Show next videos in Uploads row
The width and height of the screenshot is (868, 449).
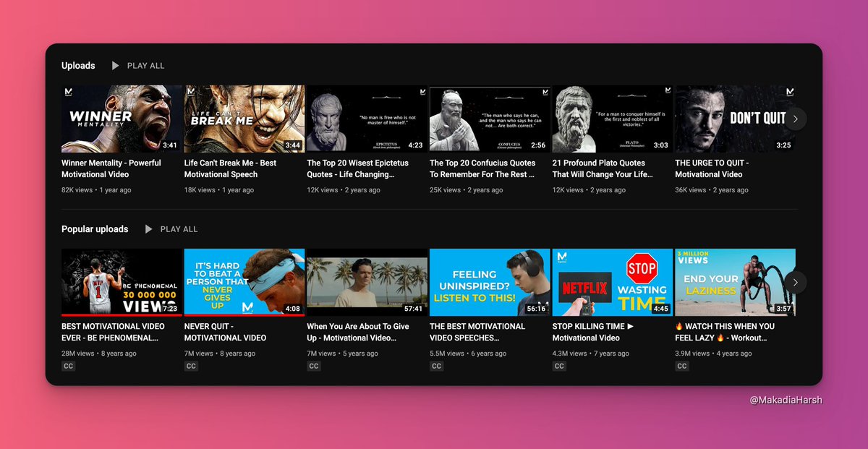(795, 119)
